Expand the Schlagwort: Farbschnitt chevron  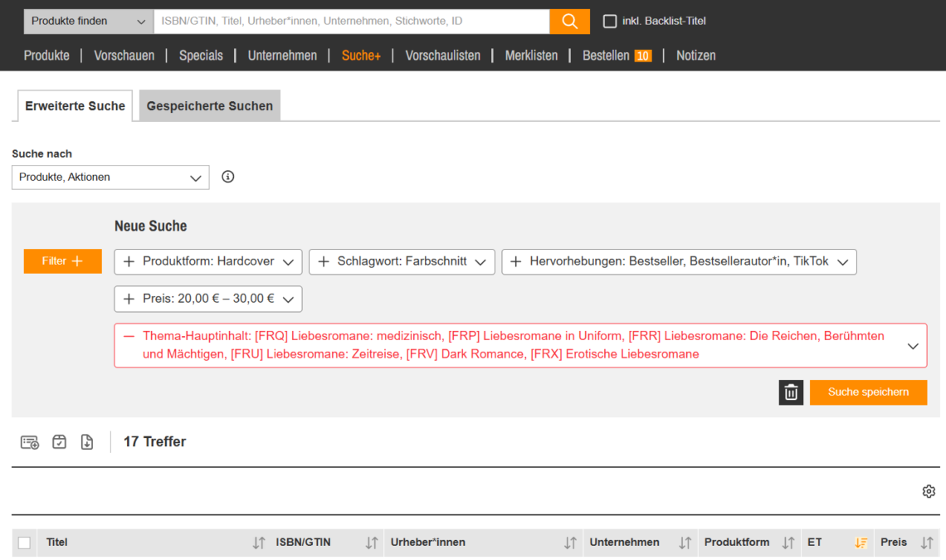pos(480,262)
